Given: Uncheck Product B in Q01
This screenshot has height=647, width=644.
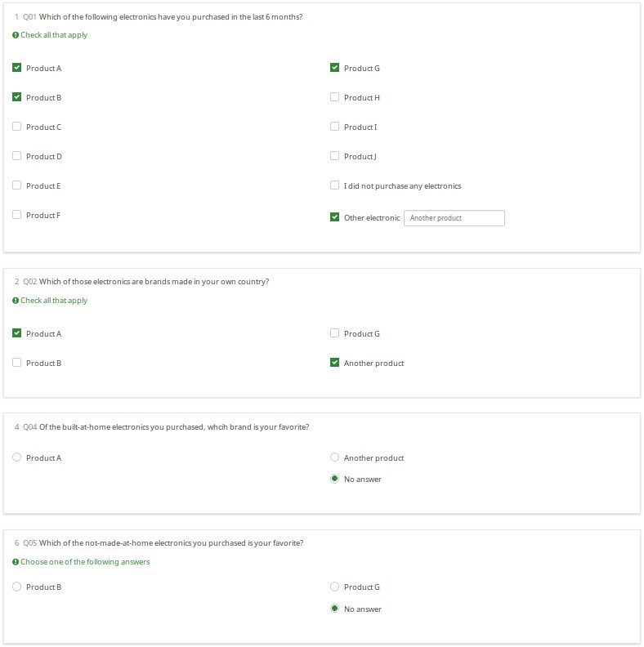Looking at the screenshot, I should coord(17,97).
